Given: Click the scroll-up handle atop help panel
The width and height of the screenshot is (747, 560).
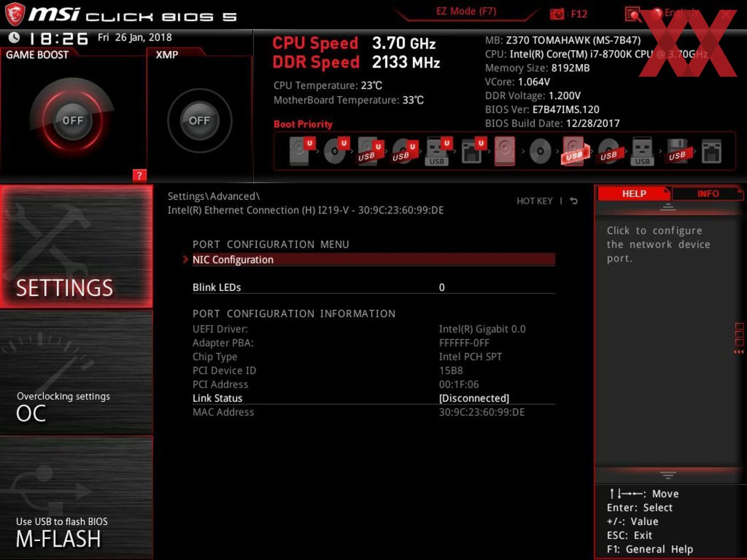Looking at the screenshot, I should click(668, 207).
